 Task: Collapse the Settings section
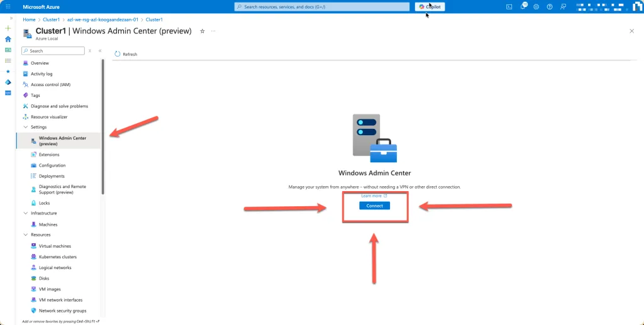point(25,127)
